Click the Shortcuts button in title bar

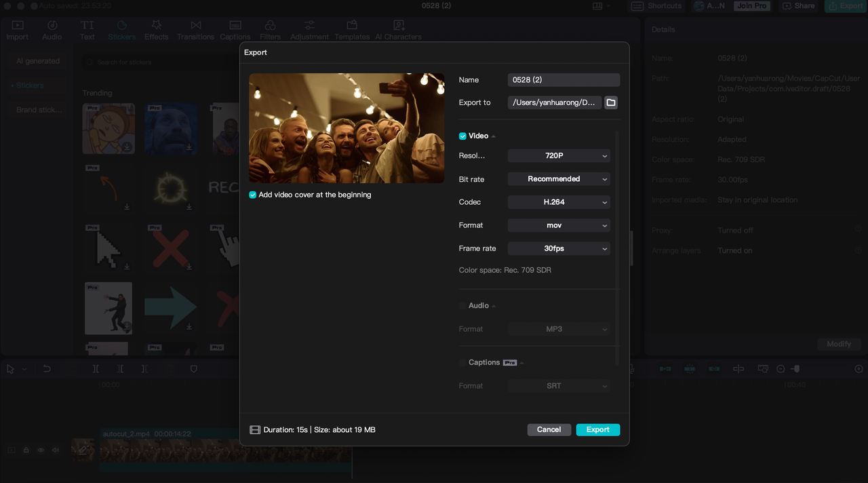click(x=657, y=6)
